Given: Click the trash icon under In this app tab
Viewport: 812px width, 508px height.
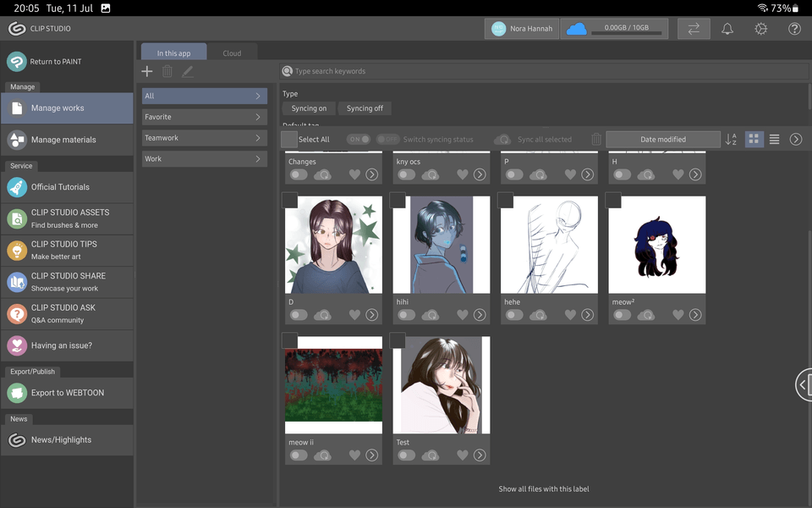Looking at the screenshot, I should point(167,71).
